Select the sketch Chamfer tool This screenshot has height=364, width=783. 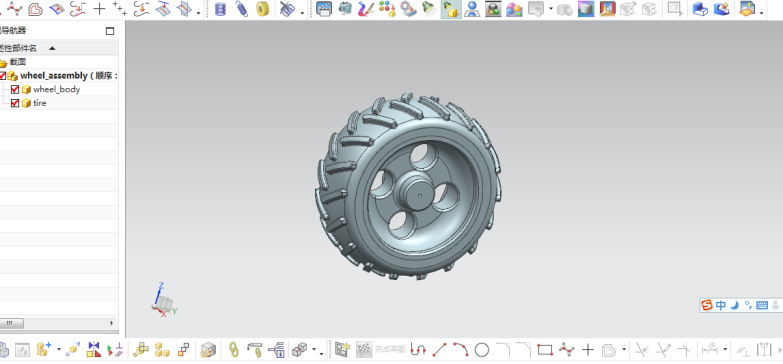click(x=524, y=349)
